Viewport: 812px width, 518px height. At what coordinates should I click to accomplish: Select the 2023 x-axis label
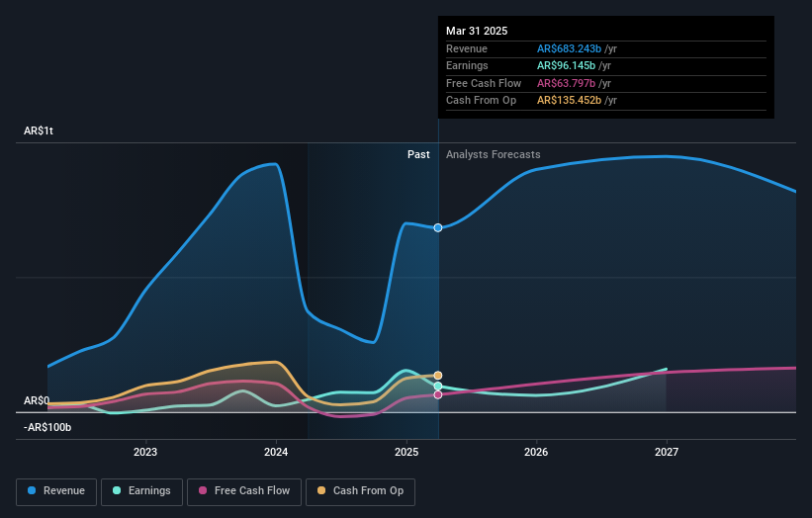145,452
